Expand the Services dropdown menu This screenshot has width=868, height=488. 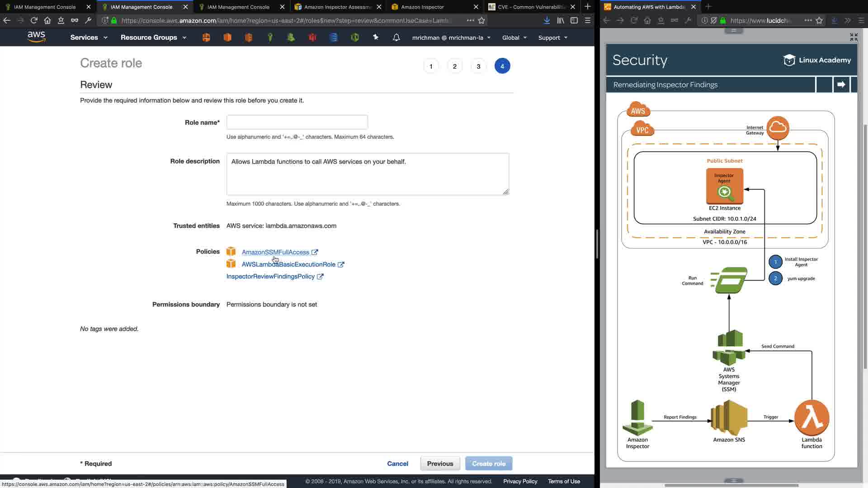point(89,38)
